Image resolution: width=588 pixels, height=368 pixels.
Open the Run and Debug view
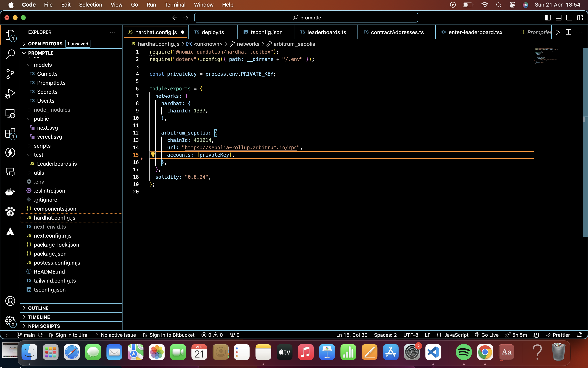[x=10, y=93]
